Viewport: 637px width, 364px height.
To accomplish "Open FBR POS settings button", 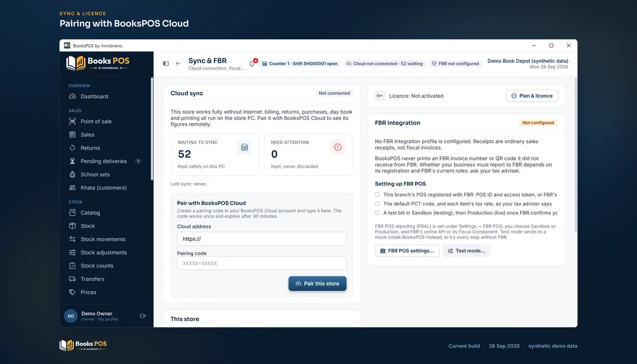I will coord(407,250).
